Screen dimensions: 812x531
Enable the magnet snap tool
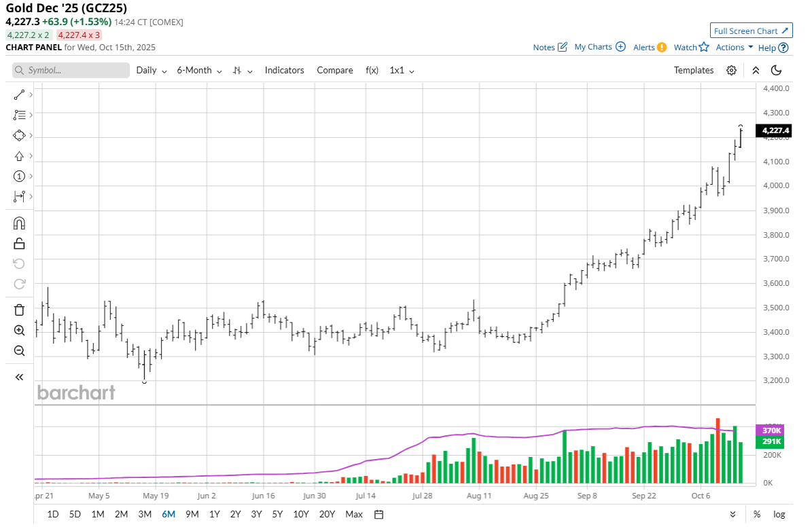[19, 223]
